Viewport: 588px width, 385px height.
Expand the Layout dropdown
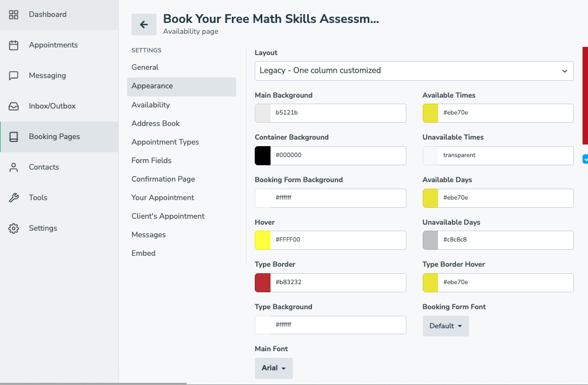414,71
